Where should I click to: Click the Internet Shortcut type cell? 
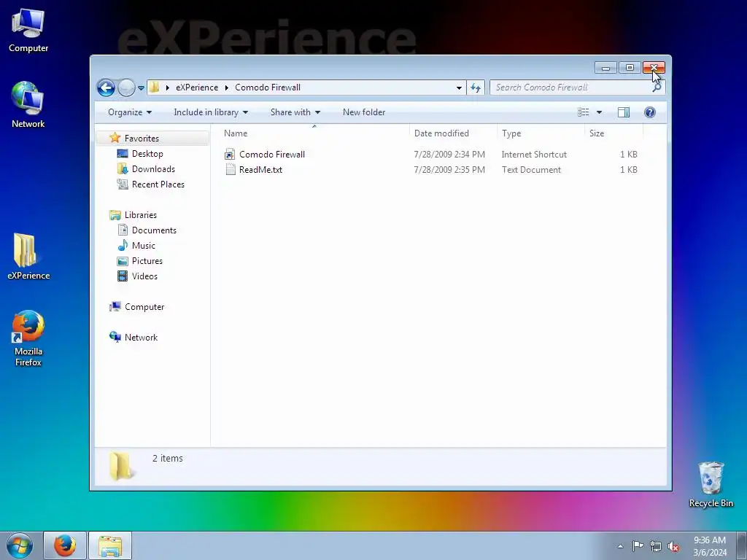click(x=534, y=155)
